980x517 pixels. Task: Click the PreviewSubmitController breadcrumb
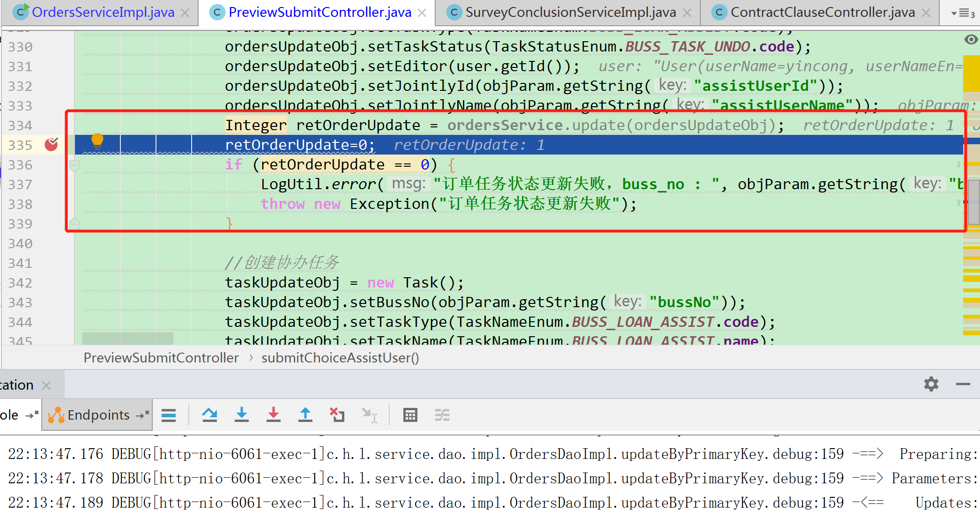point(161,357)
